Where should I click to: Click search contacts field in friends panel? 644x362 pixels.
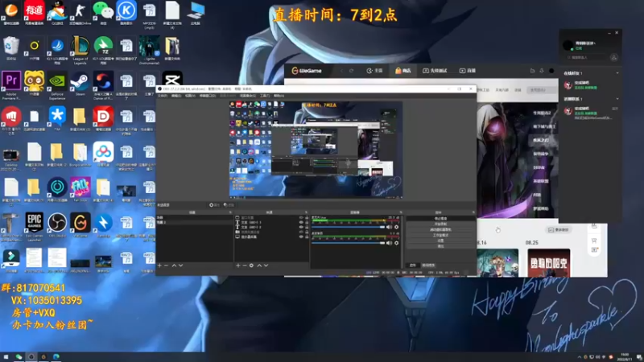click(587, 57)
